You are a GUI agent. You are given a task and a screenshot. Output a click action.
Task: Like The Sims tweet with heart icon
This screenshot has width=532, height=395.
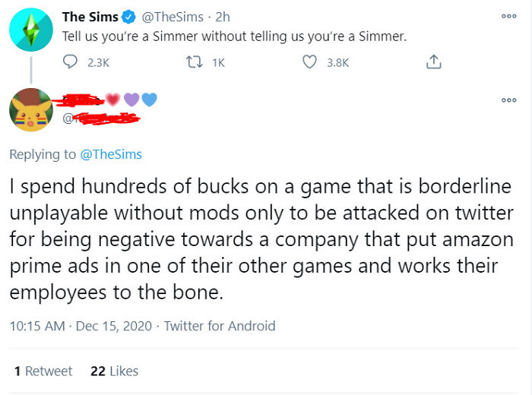(310, 63)
